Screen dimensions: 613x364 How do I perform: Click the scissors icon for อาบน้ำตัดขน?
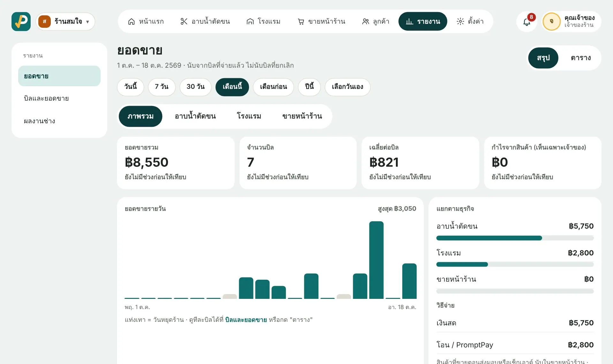click(x=184, y=21)
